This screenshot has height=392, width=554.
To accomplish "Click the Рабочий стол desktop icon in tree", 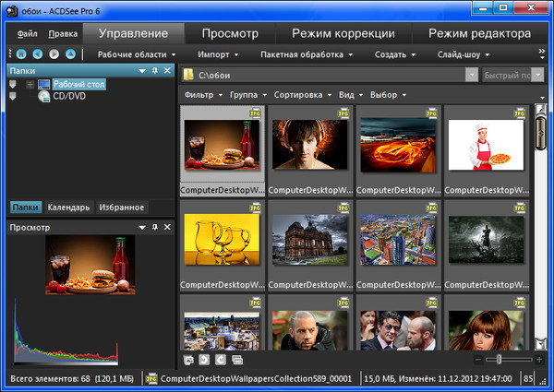I will click(43, 85).
